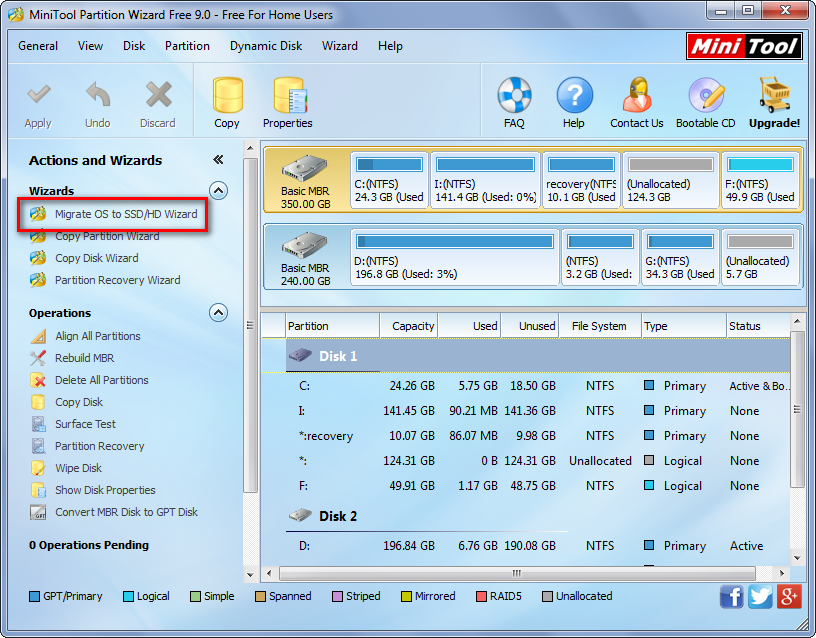Select the Disk 2 row in list
The height and width of the screenshot is (638, 816).
526,516
